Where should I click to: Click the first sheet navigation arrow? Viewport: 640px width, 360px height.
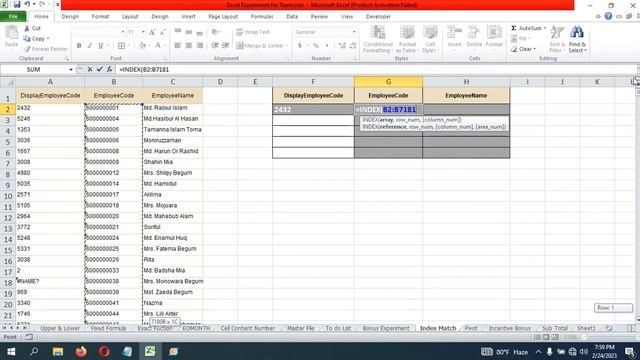(4, 328)
